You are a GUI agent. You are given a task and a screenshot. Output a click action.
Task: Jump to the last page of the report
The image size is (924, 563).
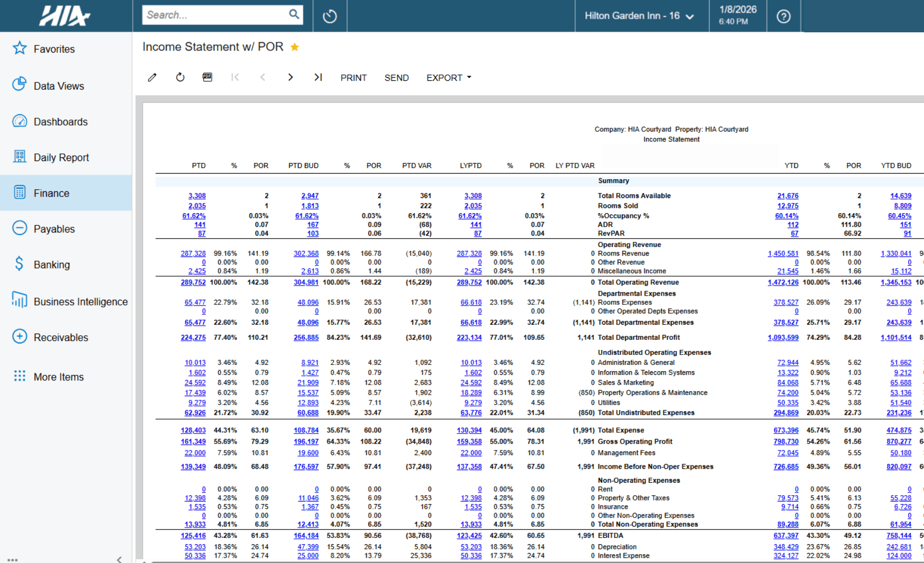[318, 77]
